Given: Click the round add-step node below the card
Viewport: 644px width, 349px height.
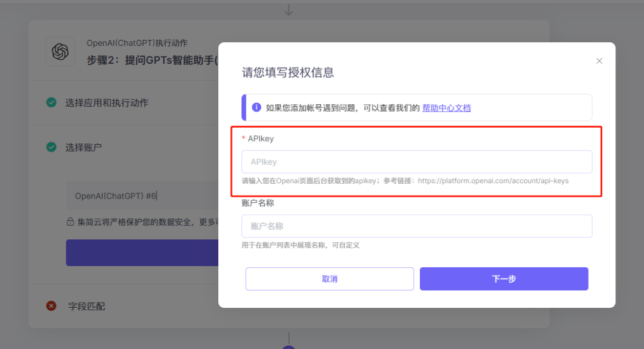Looking at the screenshot, I should (289, 347).
